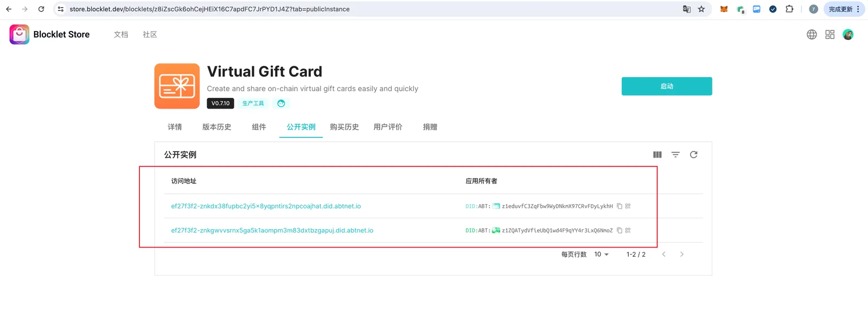Show QR code for DID ending Q6NmoZ
The width and height of the screenshot is (868, 316).
[628, 231]
